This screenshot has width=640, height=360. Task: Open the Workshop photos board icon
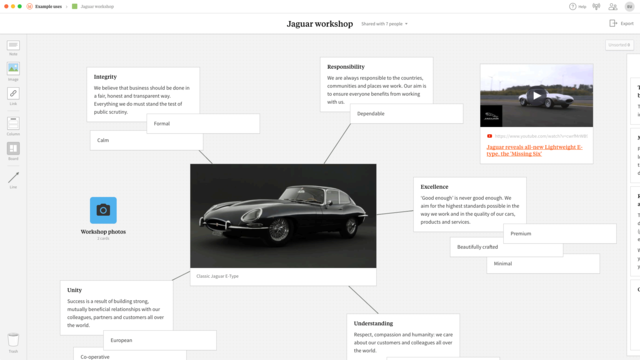tap(103, 210)
